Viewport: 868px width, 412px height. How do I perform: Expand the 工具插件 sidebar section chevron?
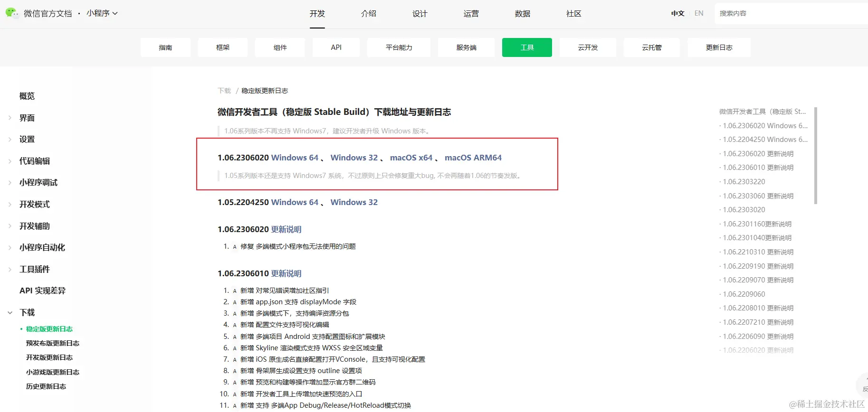(10, 269)
